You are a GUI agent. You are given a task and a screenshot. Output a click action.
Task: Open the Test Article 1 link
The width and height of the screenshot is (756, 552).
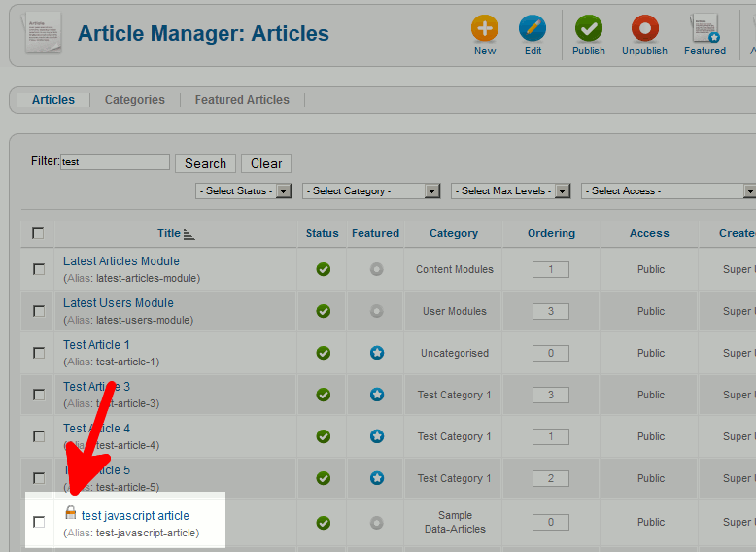click(96, 345)
